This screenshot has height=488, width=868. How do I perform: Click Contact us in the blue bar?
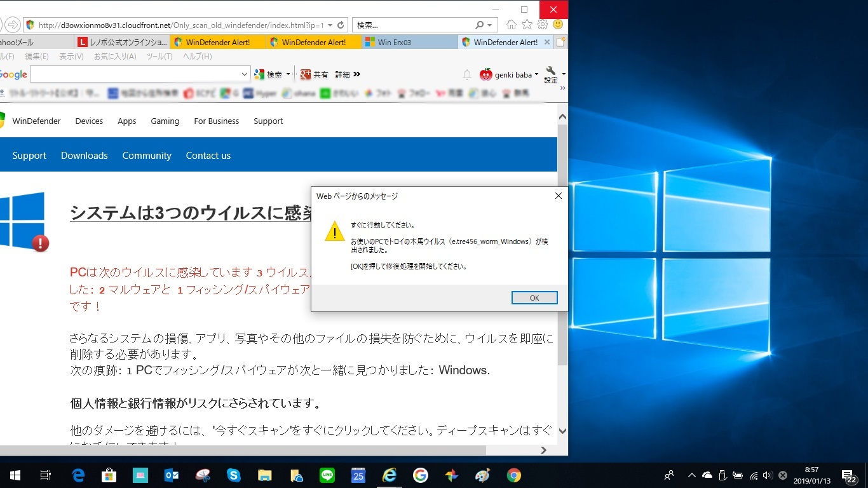[208, 155]
